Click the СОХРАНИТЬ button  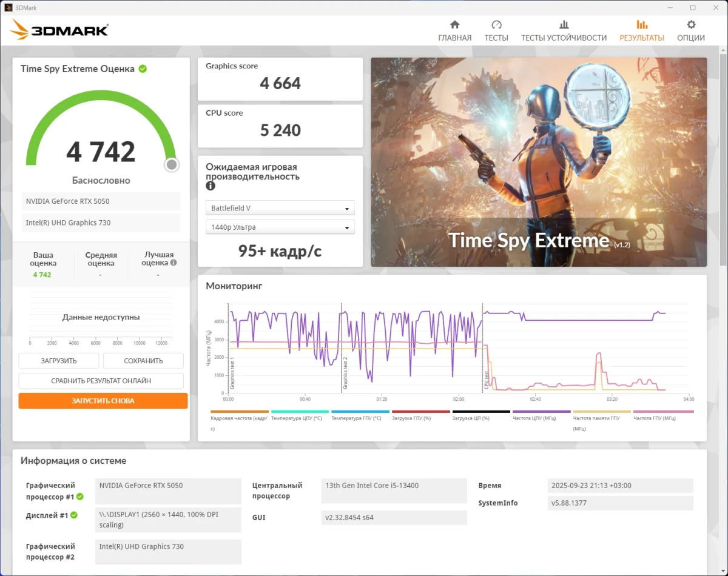pos(143,361)
